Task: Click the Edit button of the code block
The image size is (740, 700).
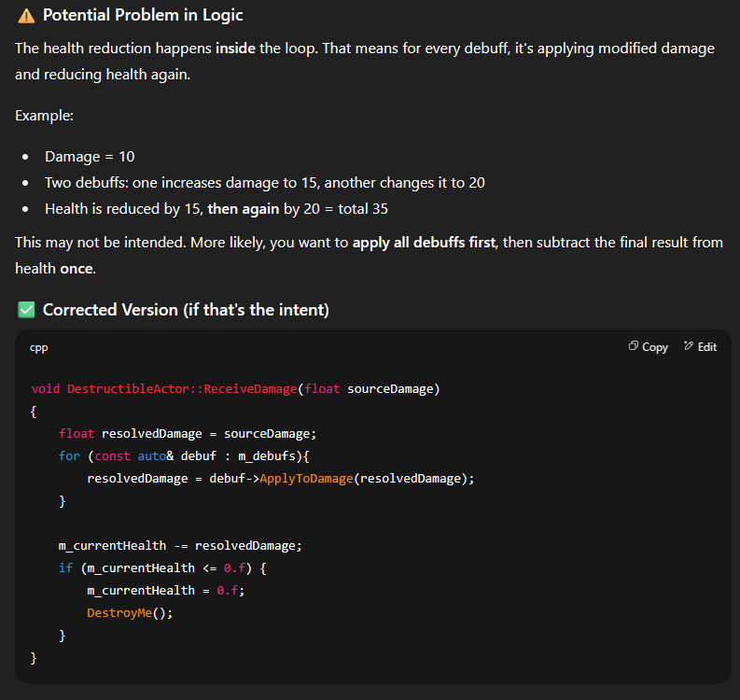Action: point(701,347)
